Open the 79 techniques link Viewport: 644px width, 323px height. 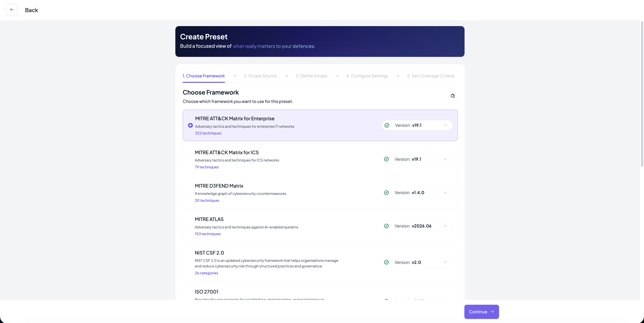[x=206, y=167]
